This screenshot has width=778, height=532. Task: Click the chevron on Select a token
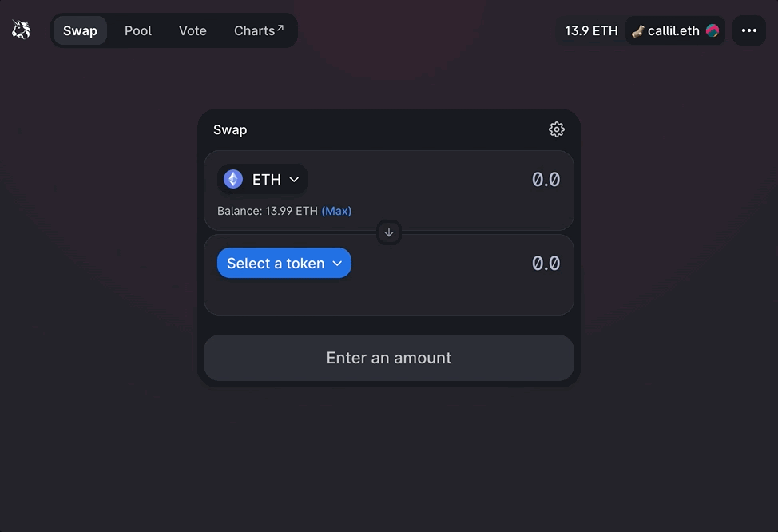tap(337, 264)
